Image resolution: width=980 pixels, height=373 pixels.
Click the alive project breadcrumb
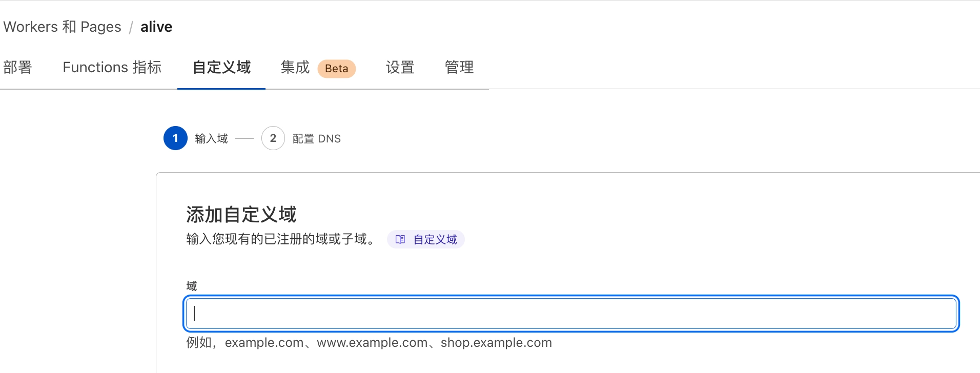(x=156, y=27)
